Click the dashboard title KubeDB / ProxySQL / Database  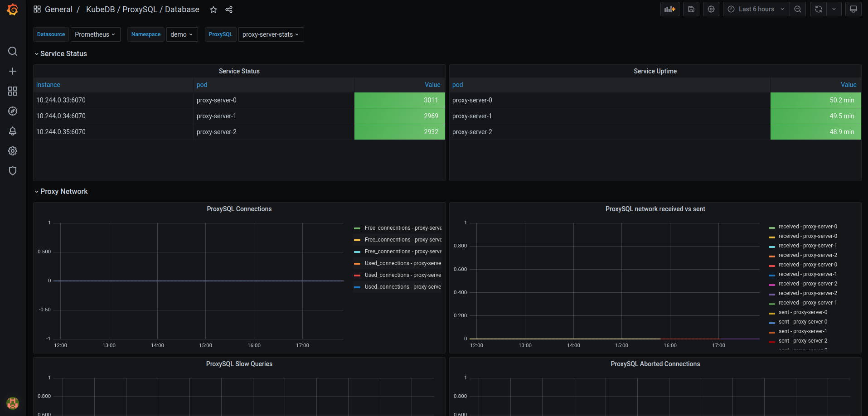pyautogui.click(x=142, y=10)
